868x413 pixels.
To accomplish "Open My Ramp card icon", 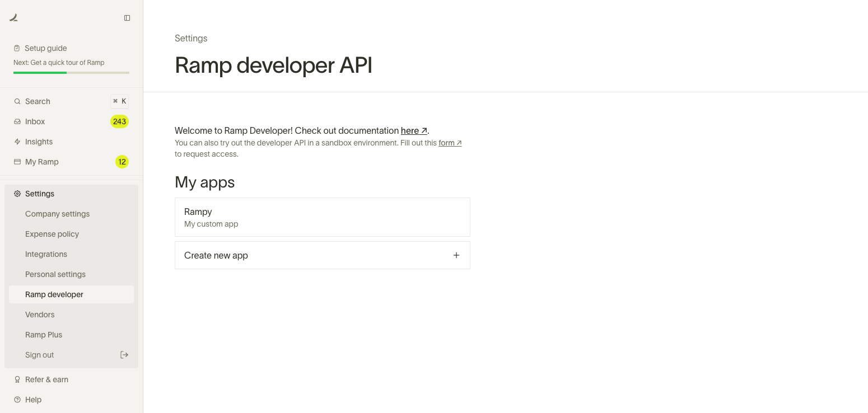I will point(17,162).
